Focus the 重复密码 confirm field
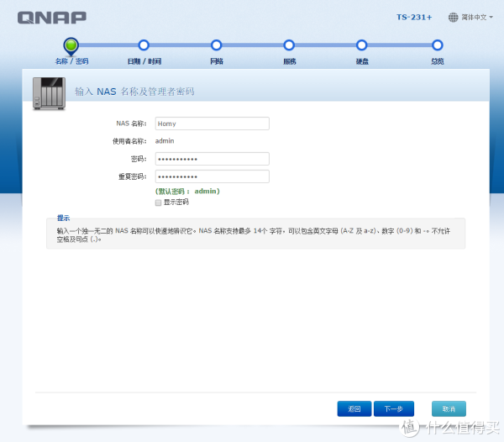Viewport: 504px width, 442px height. click(212, 176)
